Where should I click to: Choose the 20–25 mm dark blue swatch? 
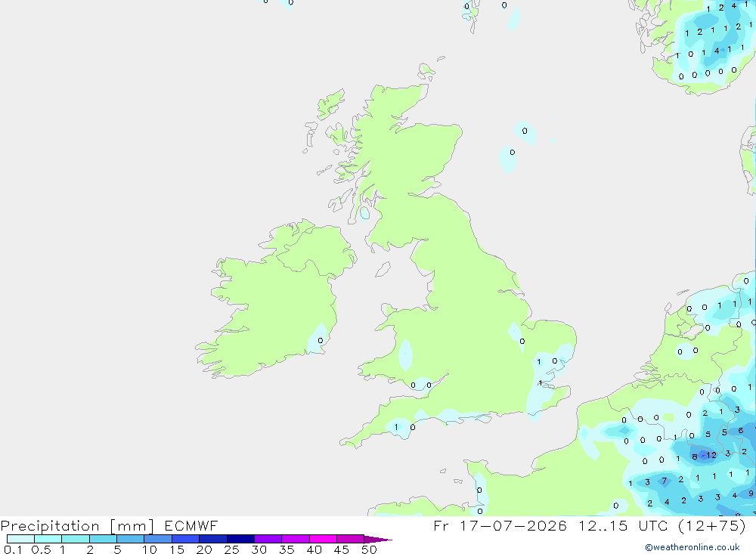pyautogui.click(x=212, y=539)
